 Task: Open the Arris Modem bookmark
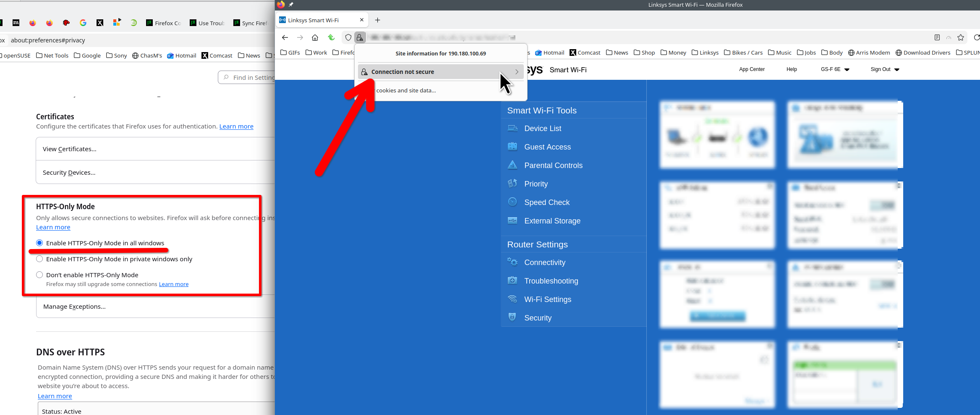tap(869, 53)
